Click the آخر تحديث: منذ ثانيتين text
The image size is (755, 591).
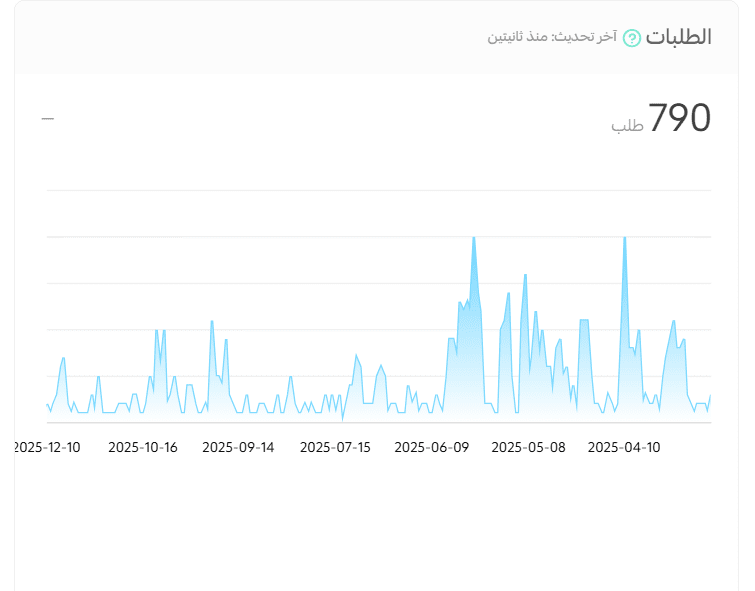pos(552,37)
